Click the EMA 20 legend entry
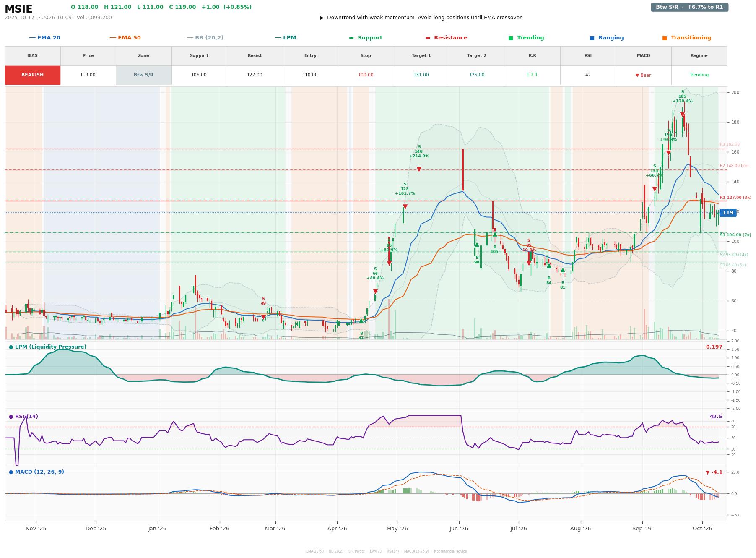This screenshot has width=756, height=558. pyautogui.click(x=45, y=38)
